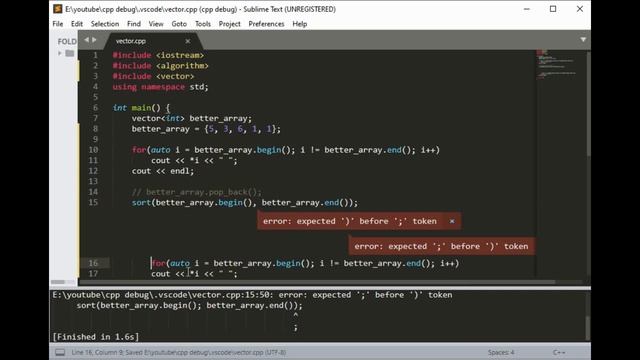640x360 pixels.
Task: Change syntax via C++ in status bar
Action: click(x=559, y=352)
